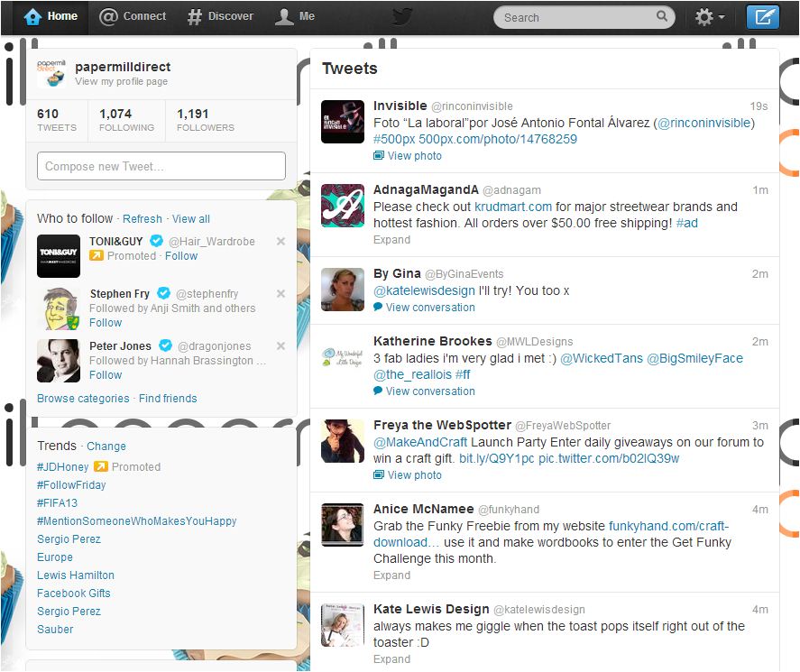Open the Discover tab
The width and height of the screenshot is (800, 672).
point(220,17)
